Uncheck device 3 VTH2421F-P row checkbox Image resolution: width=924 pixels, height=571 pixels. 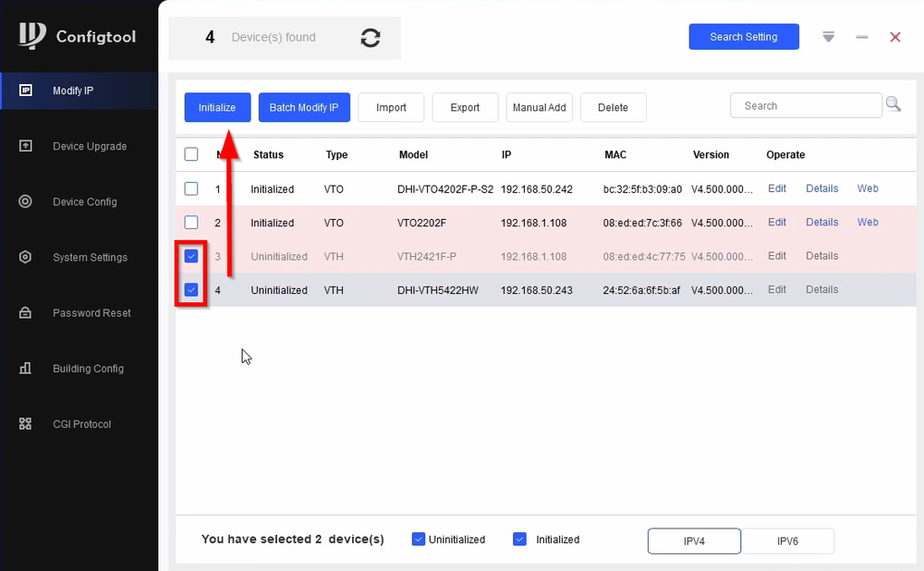[191, 256]
